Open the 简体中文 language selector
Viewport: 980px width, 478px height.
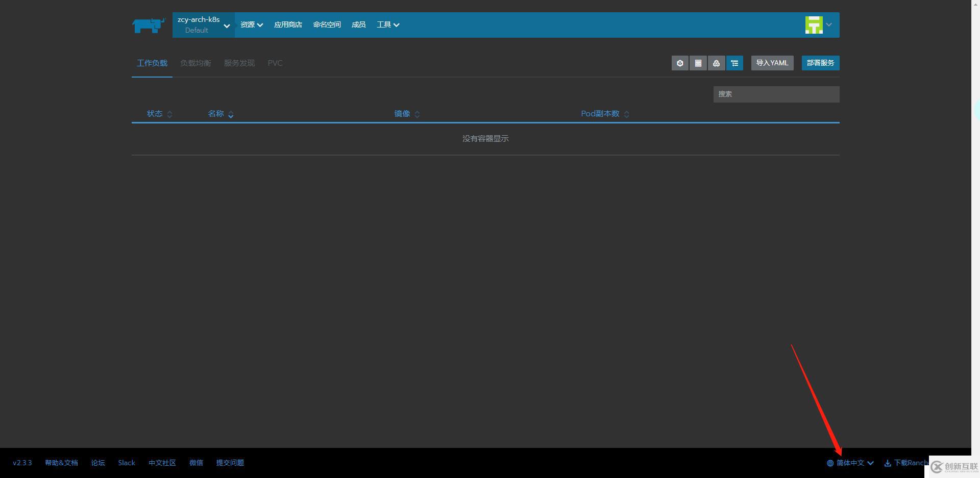850,463
